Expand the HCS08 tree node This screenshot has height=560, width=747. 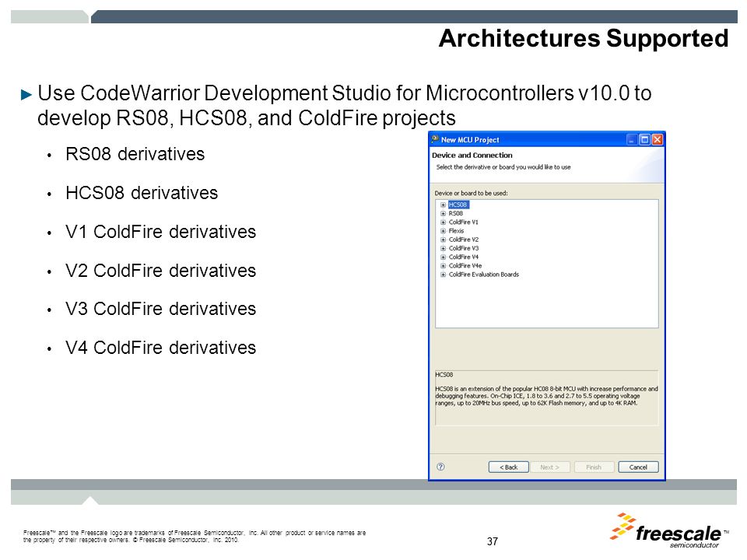pyautogui.click(x=443, y=205)
